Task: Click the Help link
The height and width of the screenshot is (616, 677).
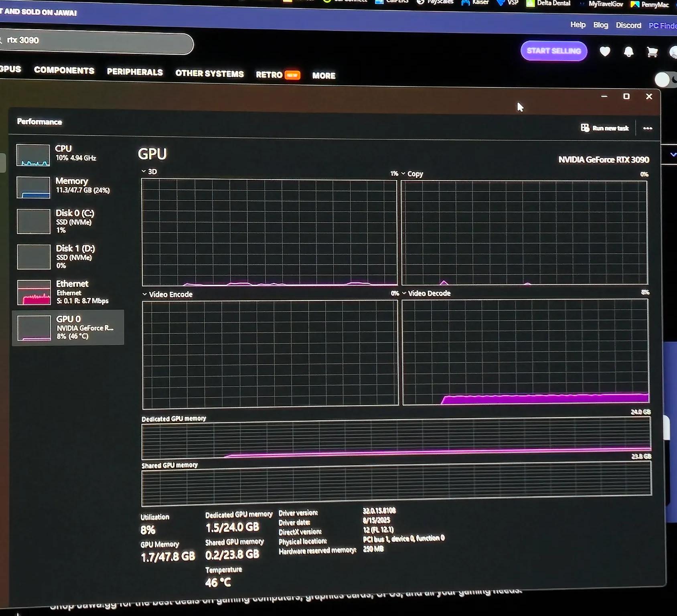Action: pos(578,25)
